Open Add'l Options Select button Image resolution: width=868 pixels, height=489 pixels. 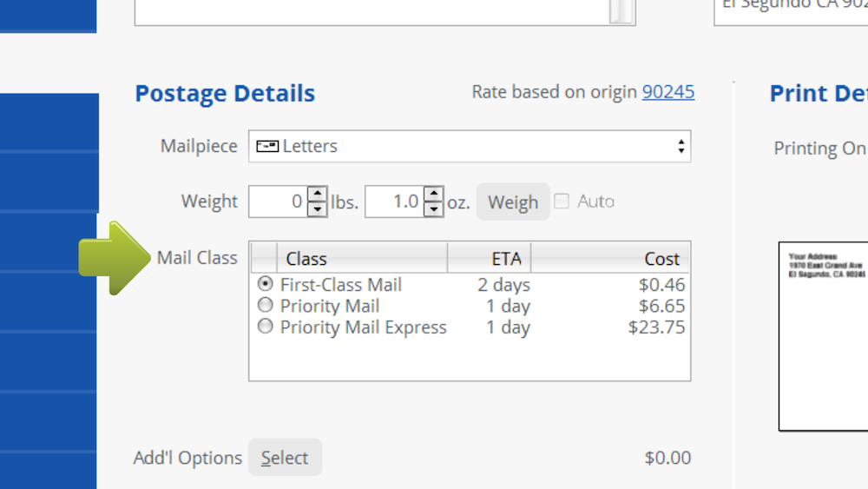[x=285, y=458]
